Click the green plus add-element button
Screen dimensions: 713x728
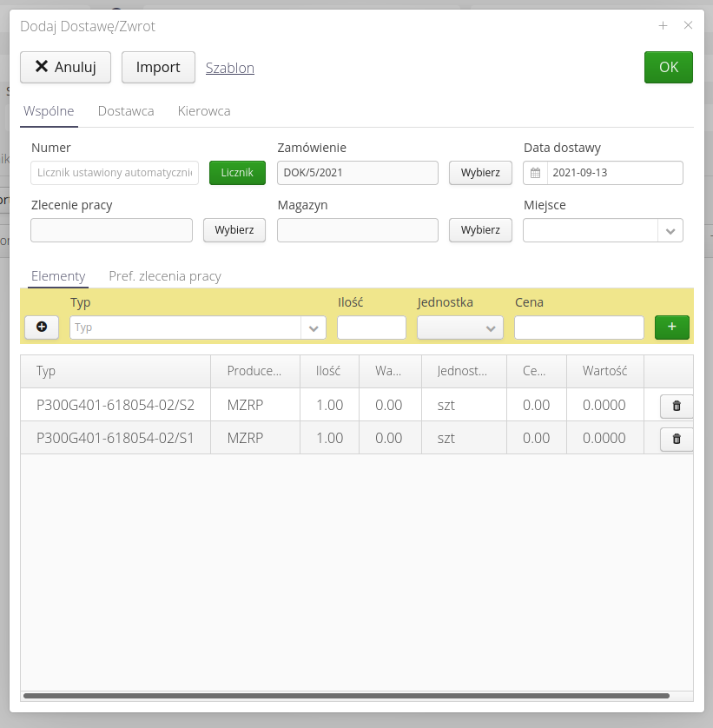point(671,327)
